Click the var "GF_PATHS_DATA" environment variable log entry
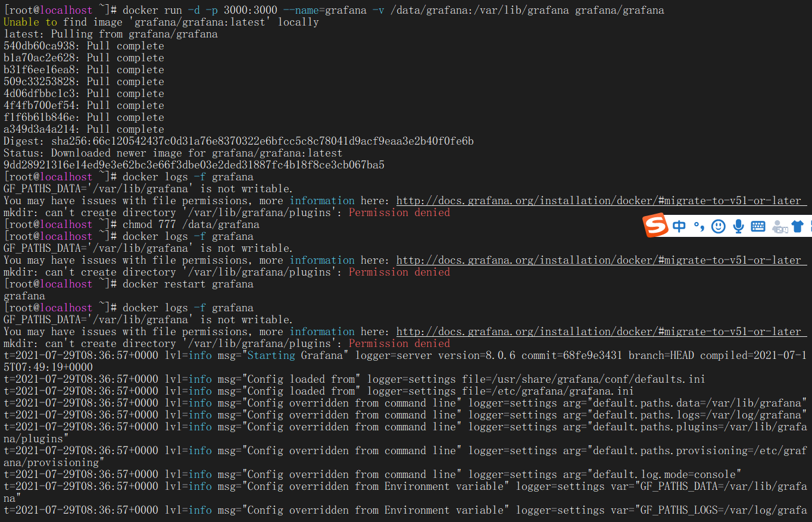812x522 pixels. pos(405,492)
